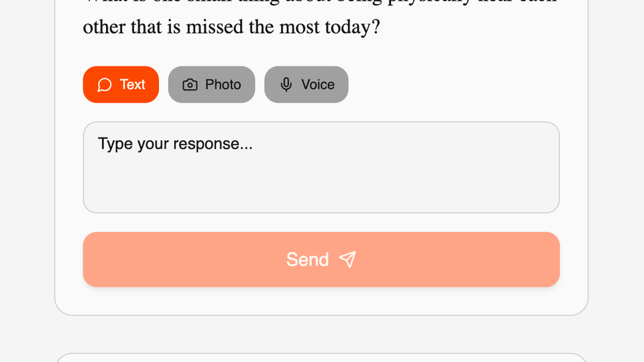The height and width of the screenshot is (362, 644).
Task: Click the microphone icon on Voice
Action: tap(286, 84)
